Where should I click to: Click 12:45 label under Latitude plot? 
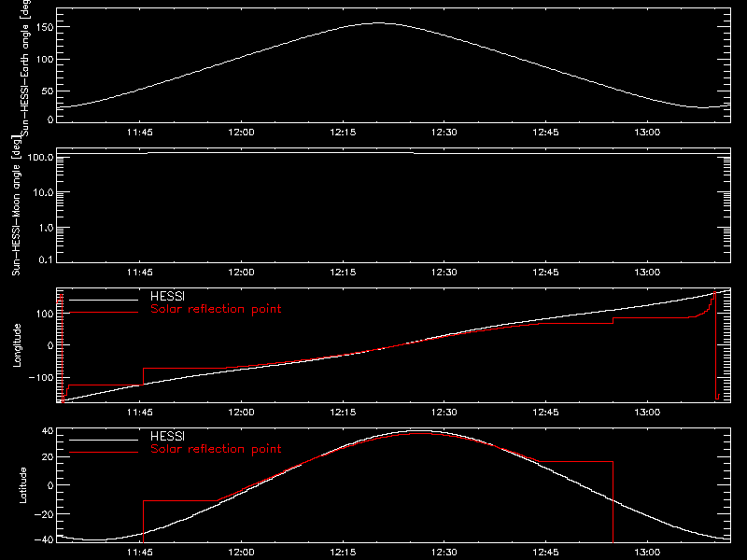(x=545, y=553)
